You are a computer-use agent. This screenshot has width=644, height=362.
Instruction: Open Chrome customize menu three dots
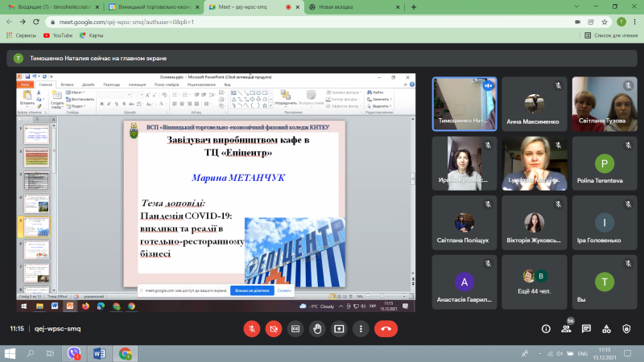click(635, 23)
